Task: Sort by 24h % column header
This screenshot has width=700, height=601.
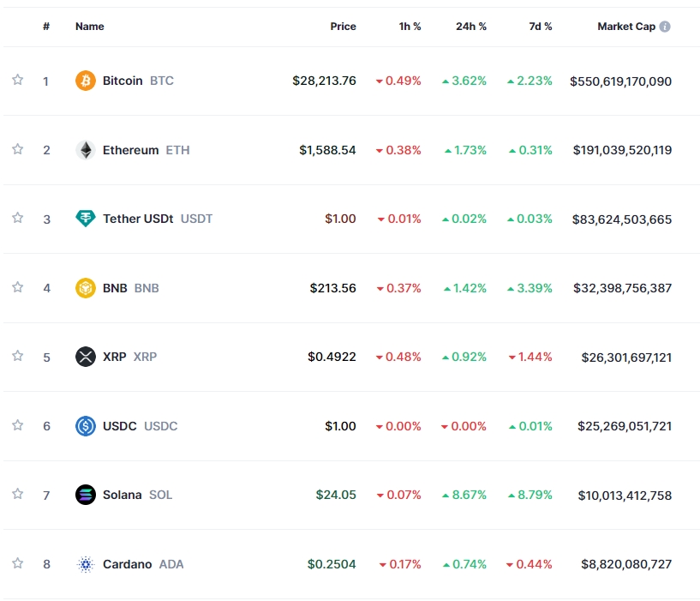Action: click(x=470, y=27)
